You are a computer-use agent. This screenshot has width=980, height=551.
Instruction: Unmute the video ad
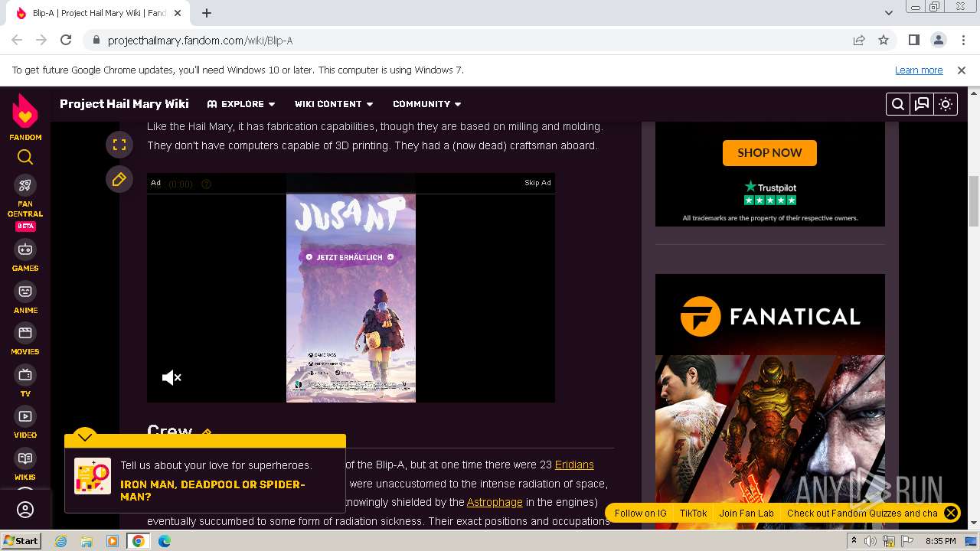[x=171, y=377]
